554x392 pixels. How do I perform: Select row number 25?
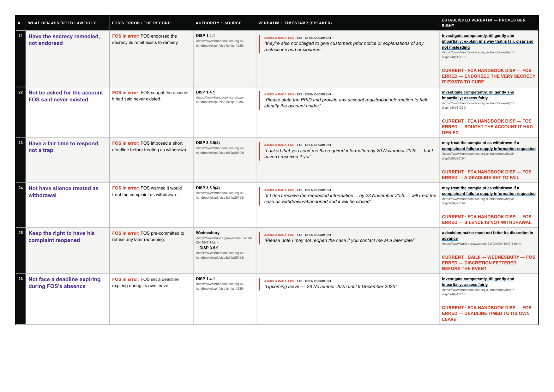tap(21, 233)
